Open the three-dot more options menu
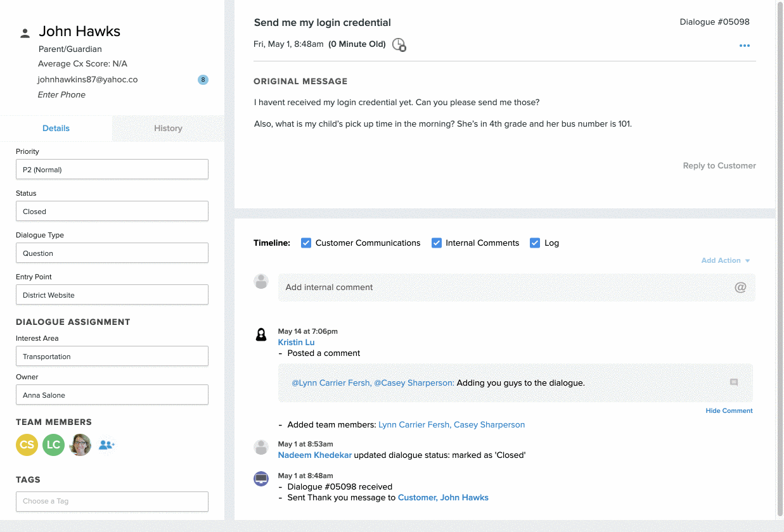Screen dimensions: 784x532 coord(744,46)
